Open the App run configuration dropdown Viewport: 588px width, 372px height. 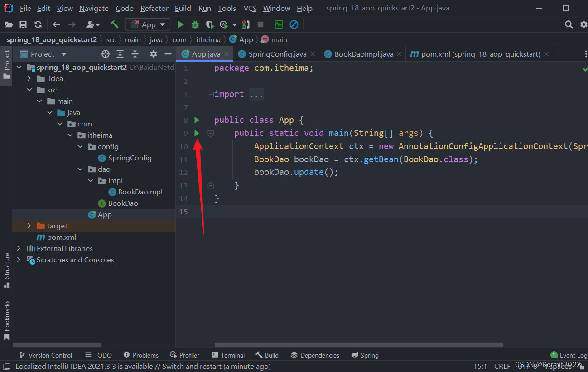click(148, 24)
